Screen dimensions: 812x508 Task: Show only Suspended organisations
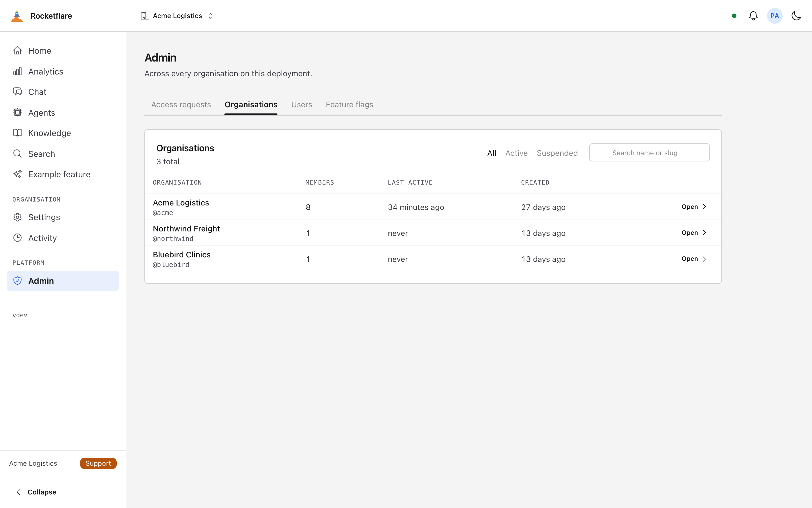(557, 153)
